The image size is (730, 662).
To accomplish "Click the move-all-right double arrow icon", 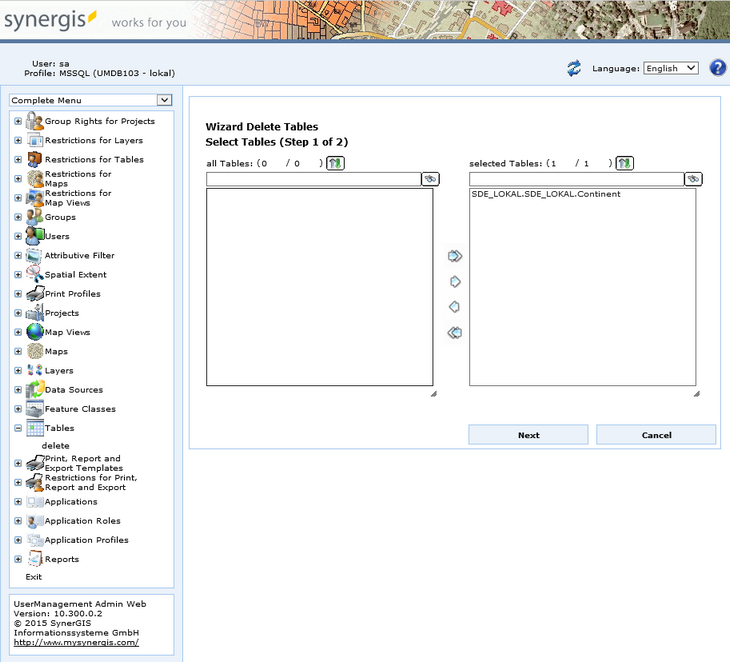I will click(x=455, y=256).
